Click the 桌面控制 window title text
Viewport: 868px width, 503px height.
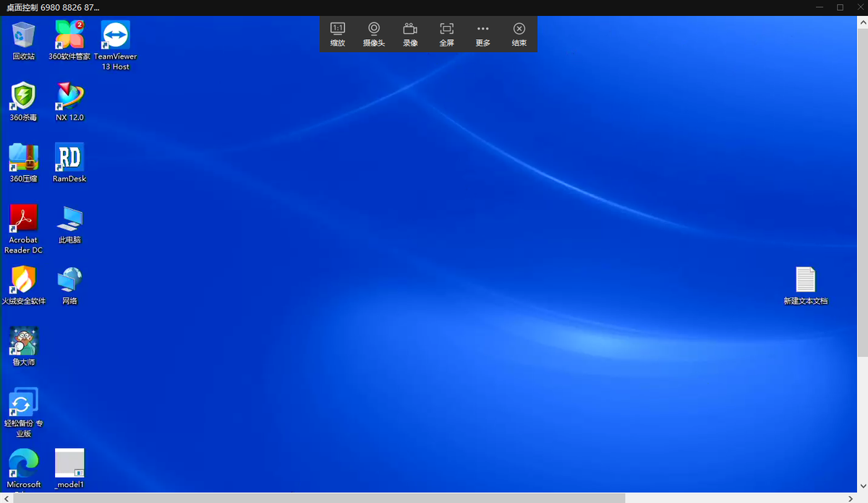pos(53,7)
